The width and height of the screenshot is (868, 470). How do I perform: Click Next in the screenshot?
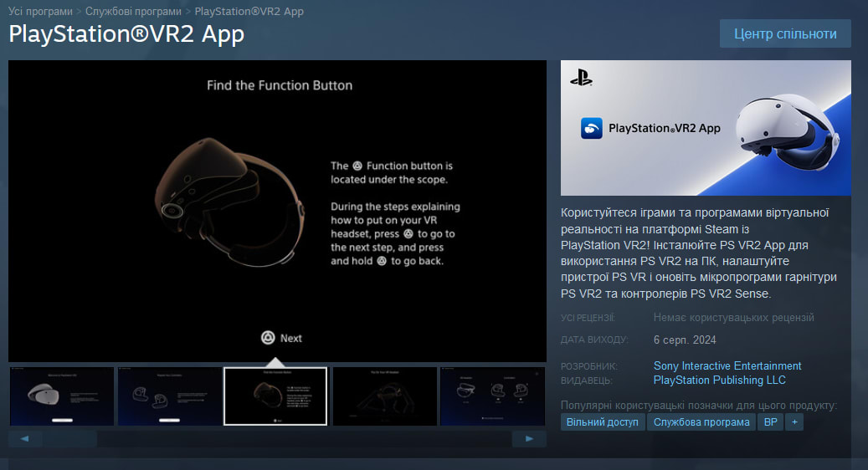pyautogui.click(x=282, y=338)
